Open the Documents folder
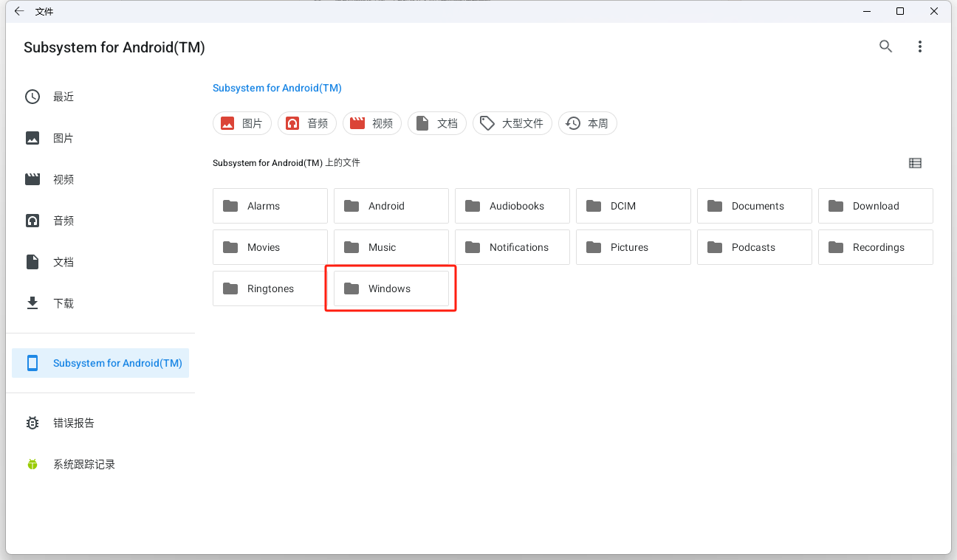Image resolution: width=957 pixels, height=560 pixels. click(755, 206)
